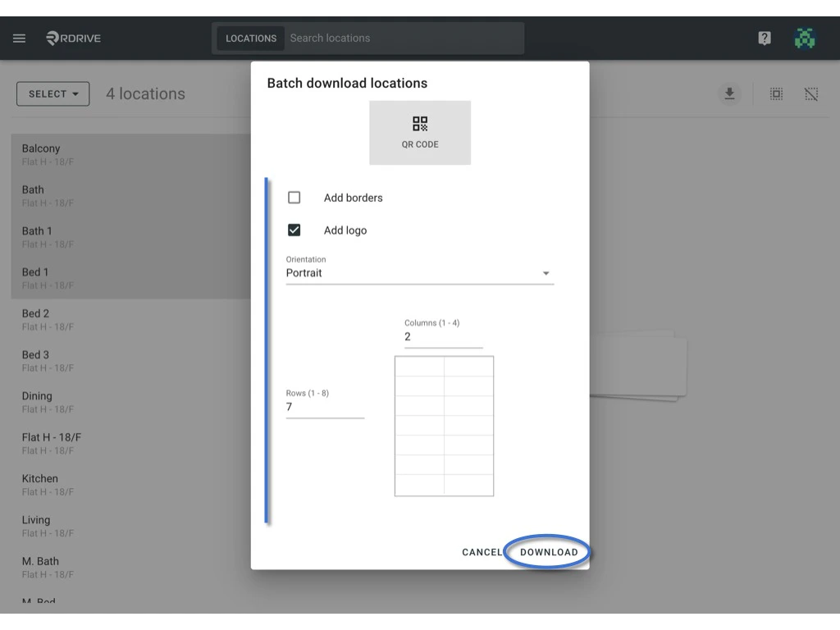Screen dimensions: 840x630
Task: Expand the Portrait orientation chevron
Action: pos(546,272)
